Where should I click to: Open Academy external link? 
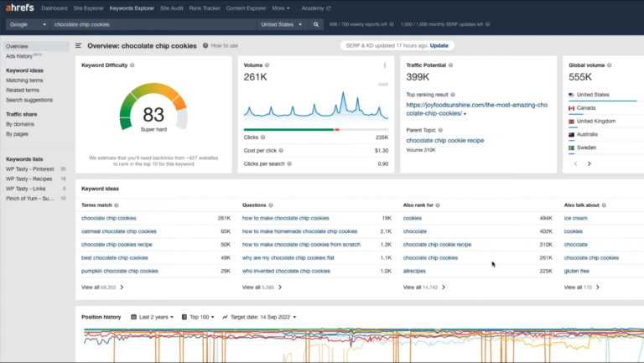pos(316,8)
